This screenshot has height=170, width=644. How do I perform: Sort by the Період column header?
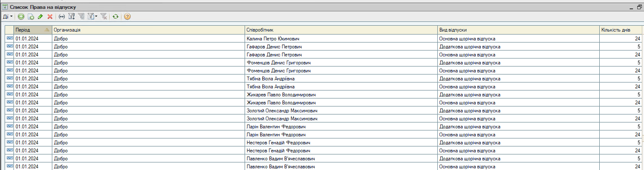33,30
